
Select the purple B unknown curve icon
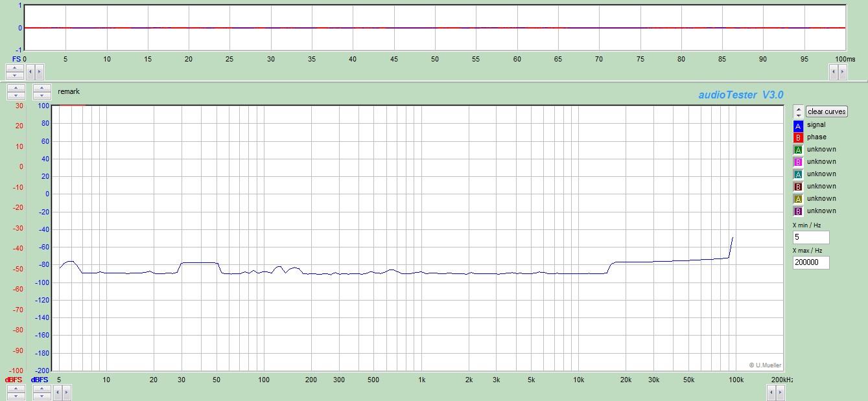[x=798, y=211]
